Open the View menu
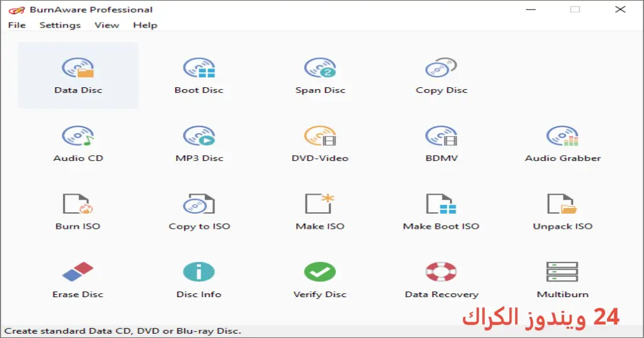 [107, 25]
